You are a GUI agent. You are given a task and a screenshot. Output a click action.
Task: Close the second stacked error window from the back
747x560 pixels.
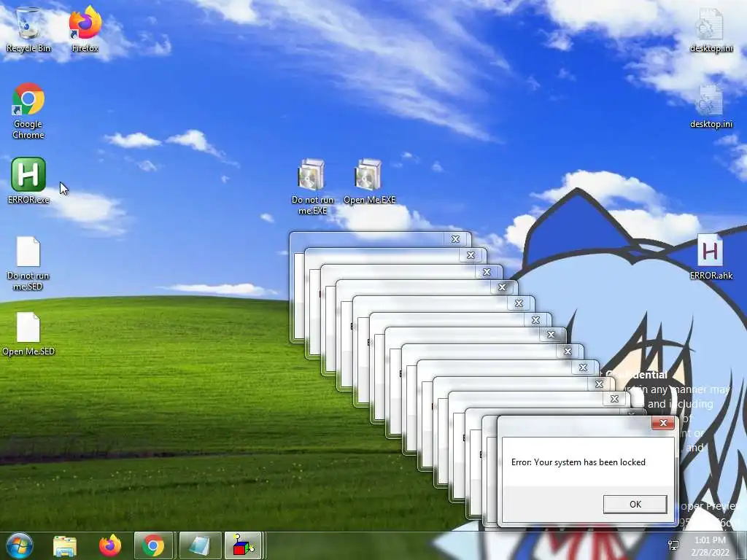tap(471, 255)
